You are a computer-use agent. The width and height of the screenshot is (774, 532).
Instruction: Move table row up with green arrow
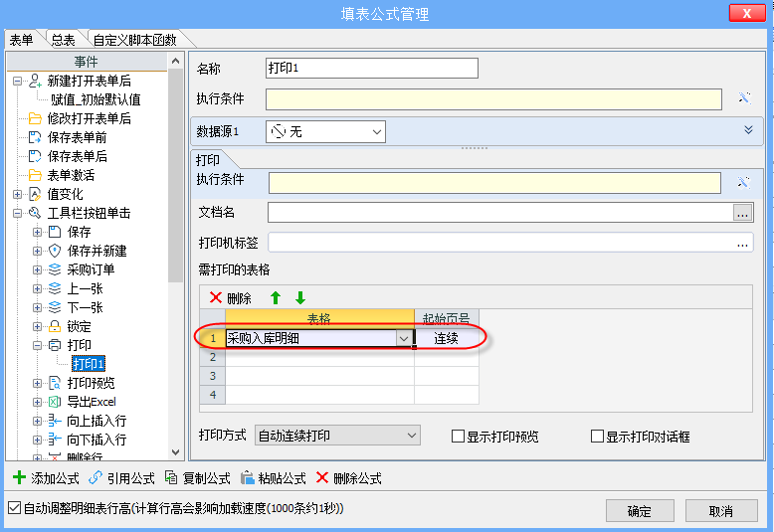[x=276, y=297]
